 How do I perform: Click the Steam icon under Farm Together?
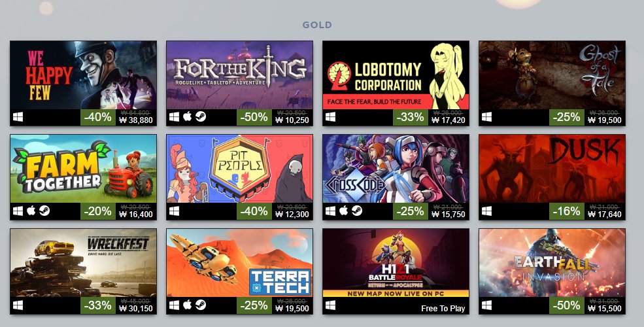pos(44,211)
